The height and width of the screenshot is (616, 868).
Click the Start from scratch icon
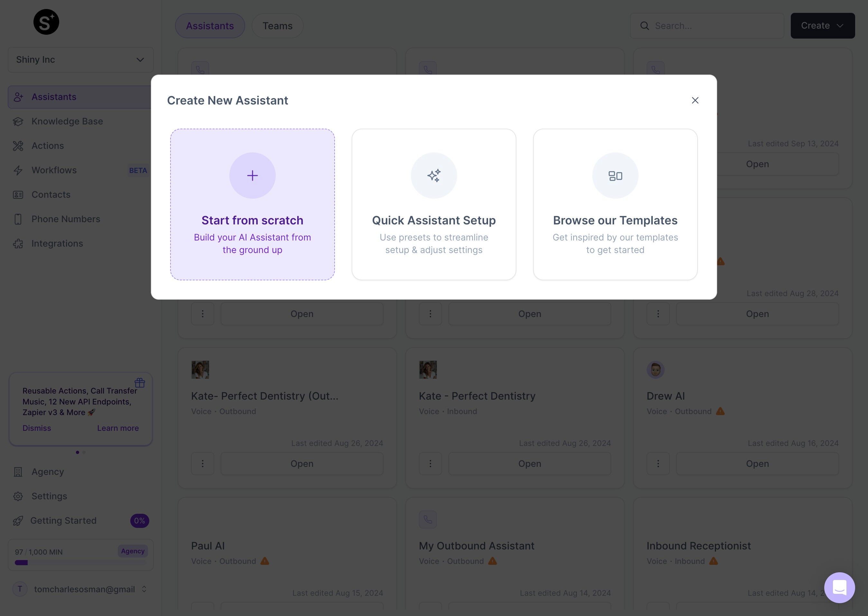click(x=252, y=175)
